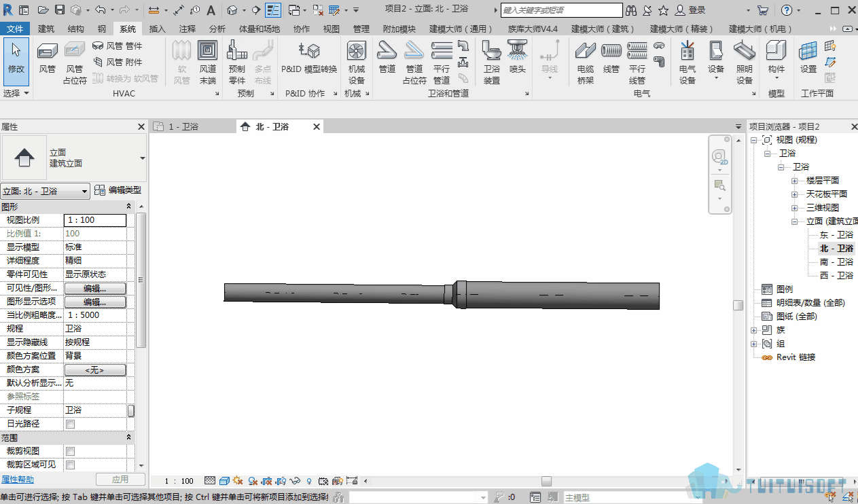Expand the 选择 panel dropdown
This screenshot has height=504, width=858.
coord(16,93)
